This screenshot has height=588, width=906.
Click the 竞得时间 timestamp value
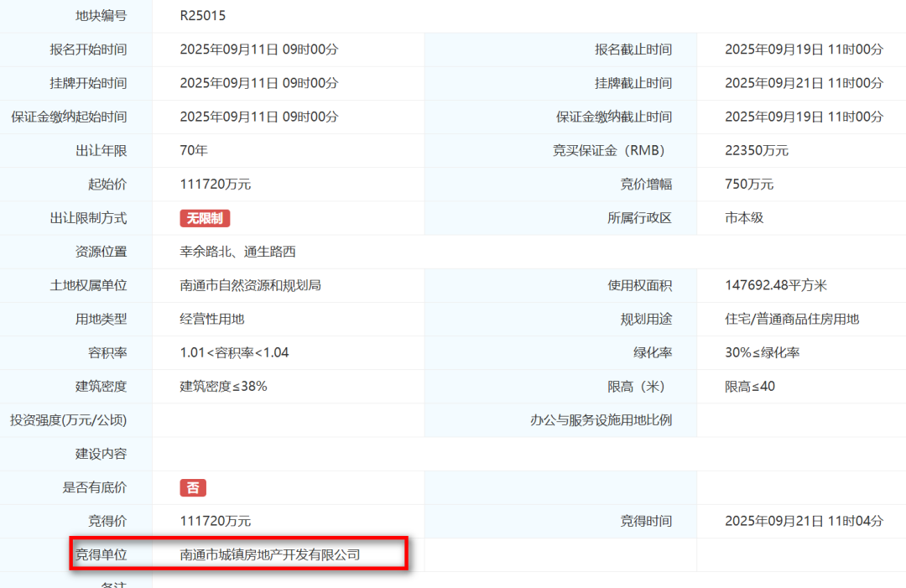click(804, 521)
